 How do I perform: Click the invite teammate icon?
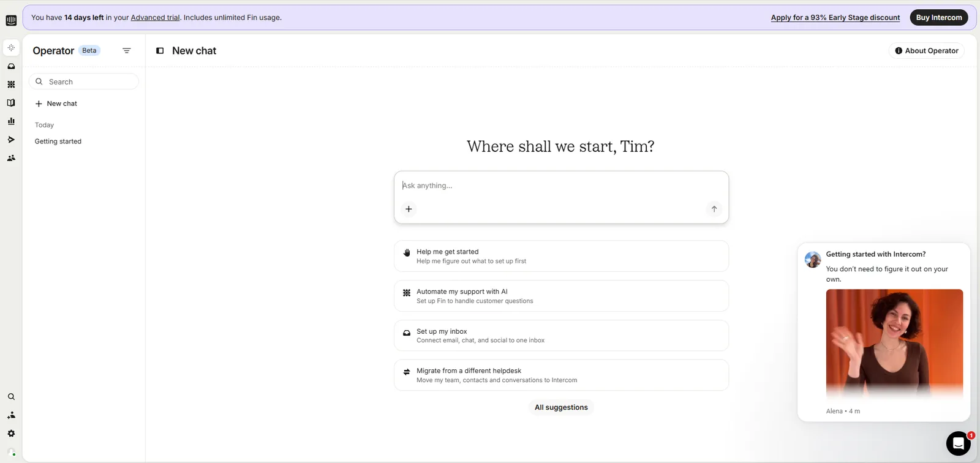click(x=11, y=415)
